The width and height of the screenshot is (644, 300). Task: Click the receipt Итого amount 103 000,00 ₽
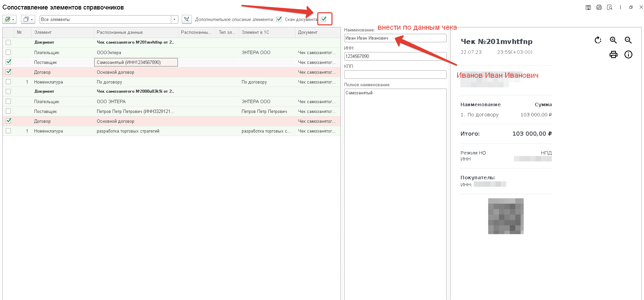point(532,134)
